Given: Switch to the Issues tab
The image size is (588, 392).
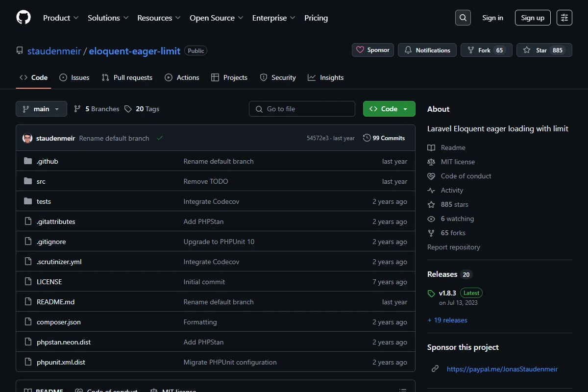Looking at the screenshot, I should point(74,77).
